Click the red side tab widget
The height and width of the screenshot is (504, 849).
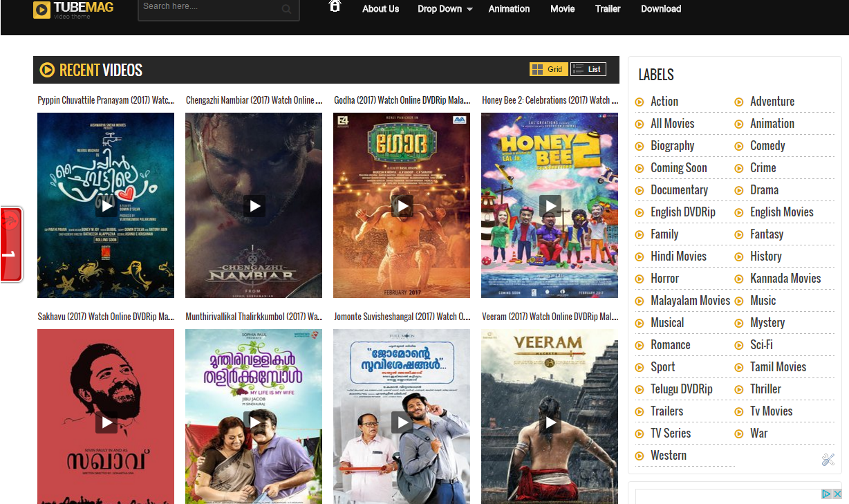pyautogui.click(x=11, y=244)
